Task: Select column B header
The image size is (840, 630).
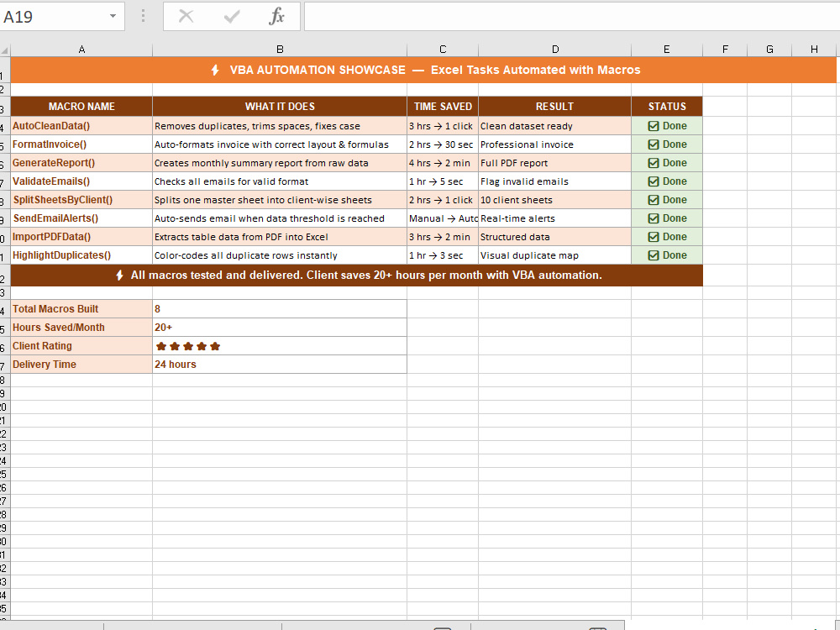Action: (x=280, y=50)
